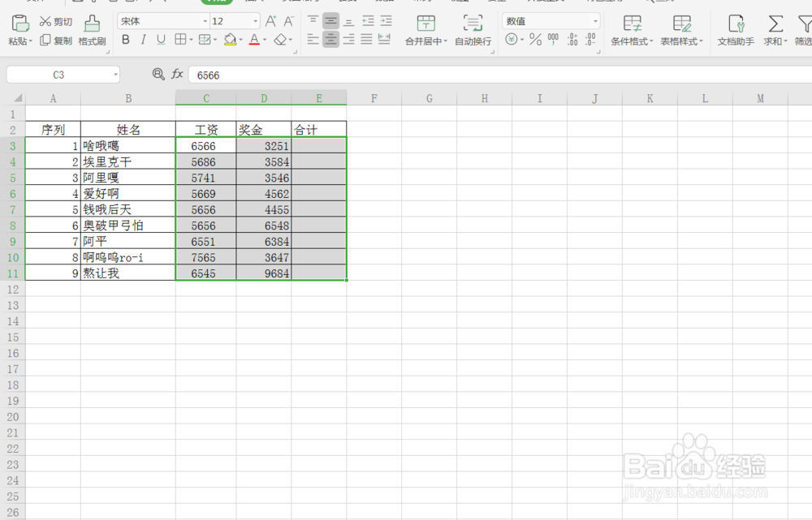Image resolution: width=812 pixels, height=520 pixels.
Task: Click the distributed alignment icon
Action: click(x=384, y=39)
